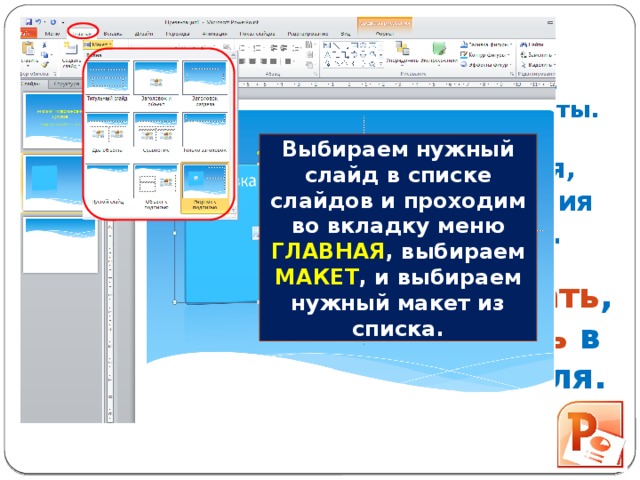The width and height of the screenshot is (640, 480).
Task: Justify the paragraph text
Action: (x=273, y=61)
